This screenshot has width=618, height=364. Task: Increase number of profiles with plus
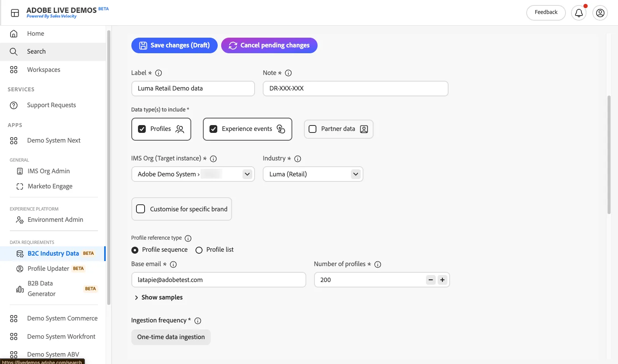442,280
